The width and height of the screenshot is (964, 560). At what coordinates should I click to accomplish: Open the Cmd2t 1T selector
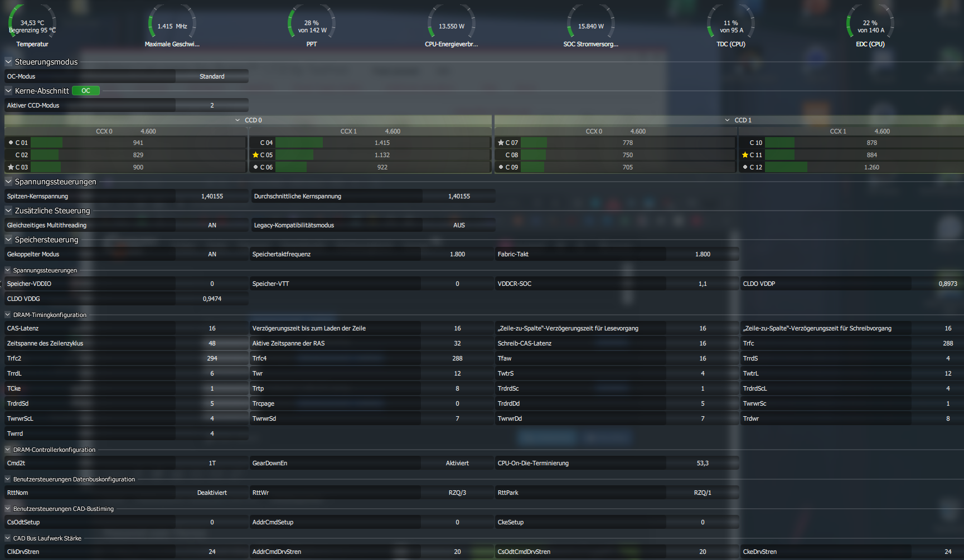[212, 463]
